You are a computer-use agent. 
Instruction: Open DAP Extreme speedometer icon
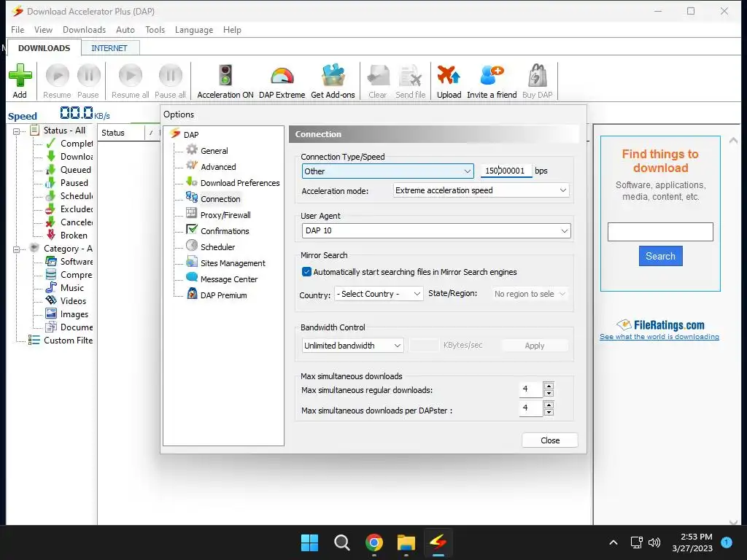tap(282, 76)
